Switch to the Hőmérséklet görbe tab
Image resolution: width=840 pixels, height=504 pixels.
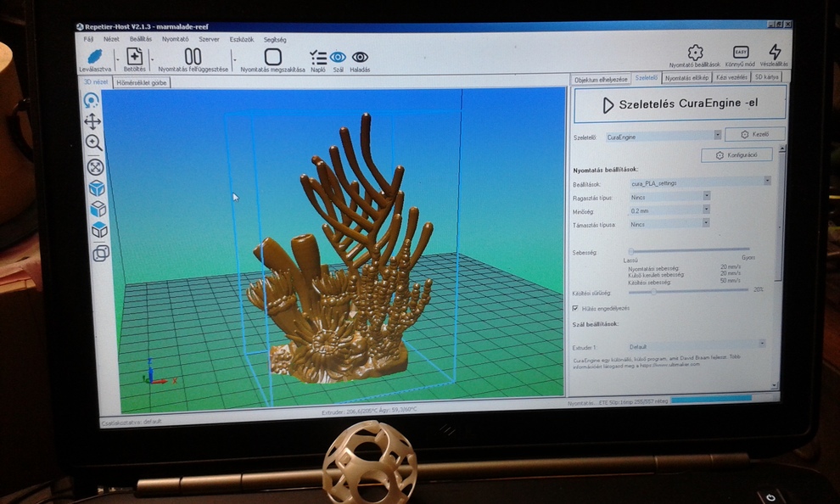click(143, 83)
